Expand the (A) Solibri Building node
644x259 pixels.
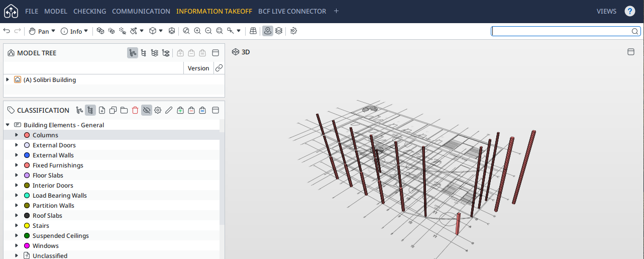tap(8, 79)
